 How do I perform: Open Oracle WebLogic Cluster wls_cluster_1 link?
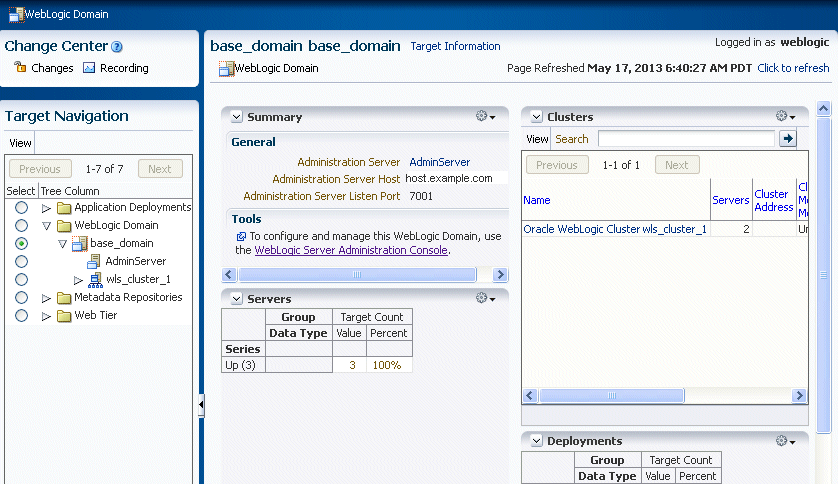point(615,229)
